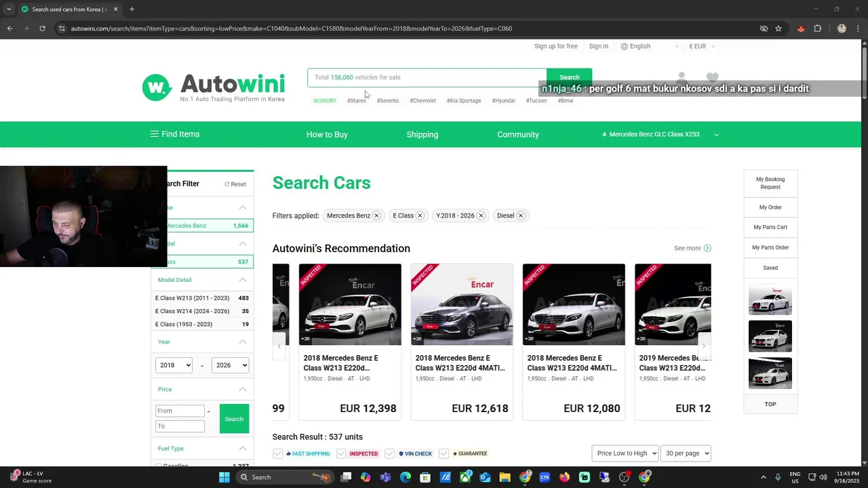Remove the Y.2018 - 2026 filter chip
Image resolution: width=868 pixels, height=488 pixels.
point(481,216)
